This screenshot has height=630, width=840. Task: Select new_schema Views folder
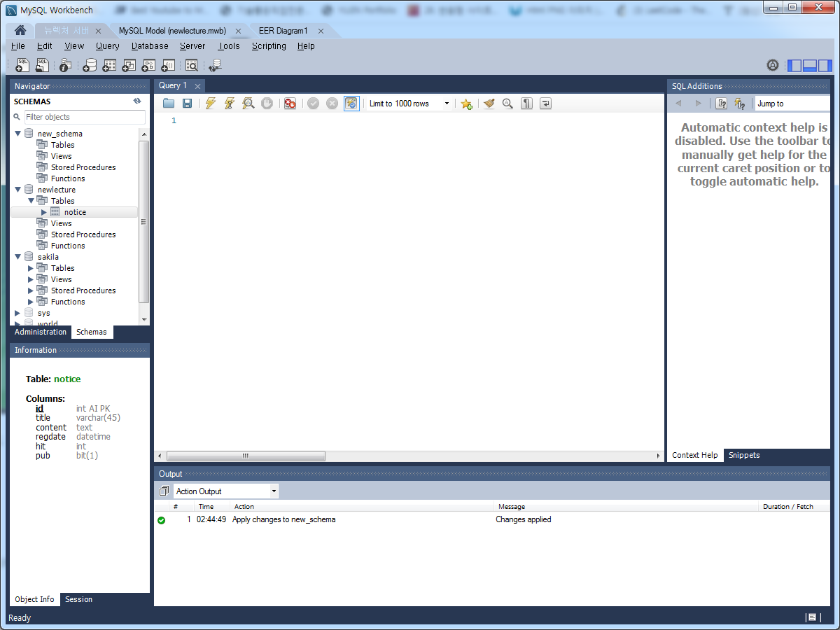[x=61, y=156]
